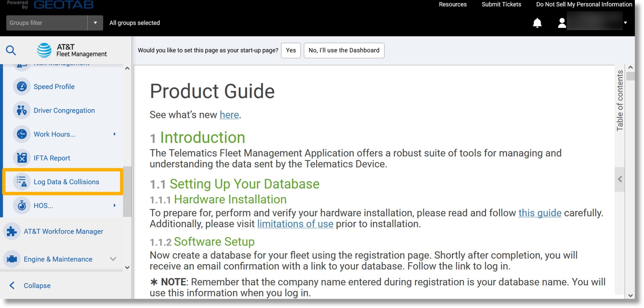Screen dimensions: 644x308
Task: Open the HOS menu
Action: coord(43,205)
